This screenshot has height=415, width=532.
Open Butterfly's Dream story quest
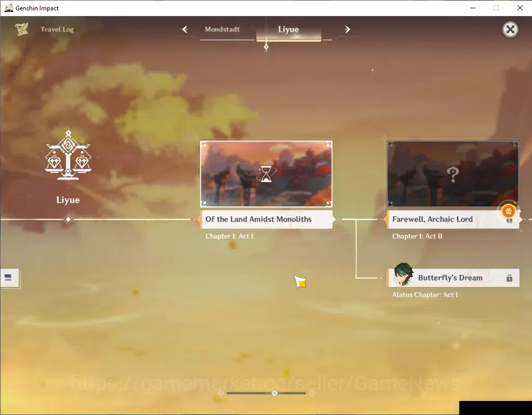(453, 278)
